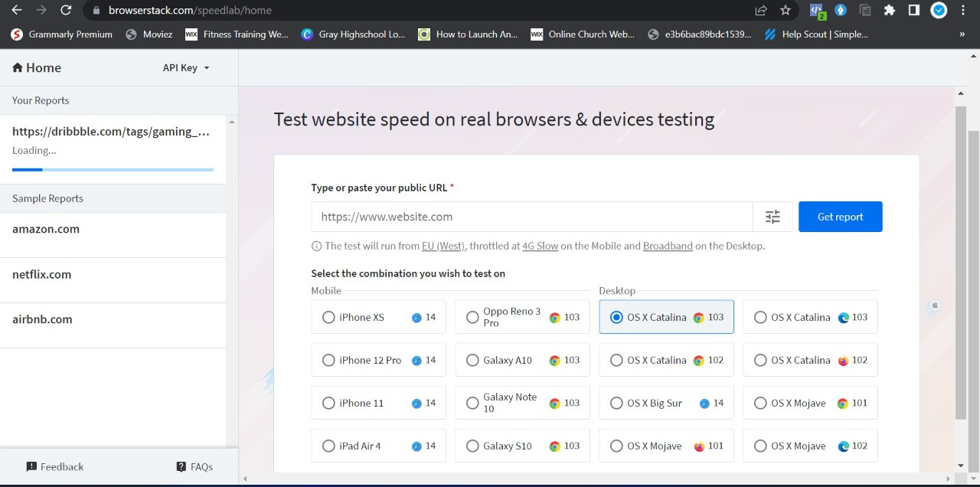The image size is (980, 487).
Task: Select the Galaxy Note 10 combination
Action: [472, 403]
